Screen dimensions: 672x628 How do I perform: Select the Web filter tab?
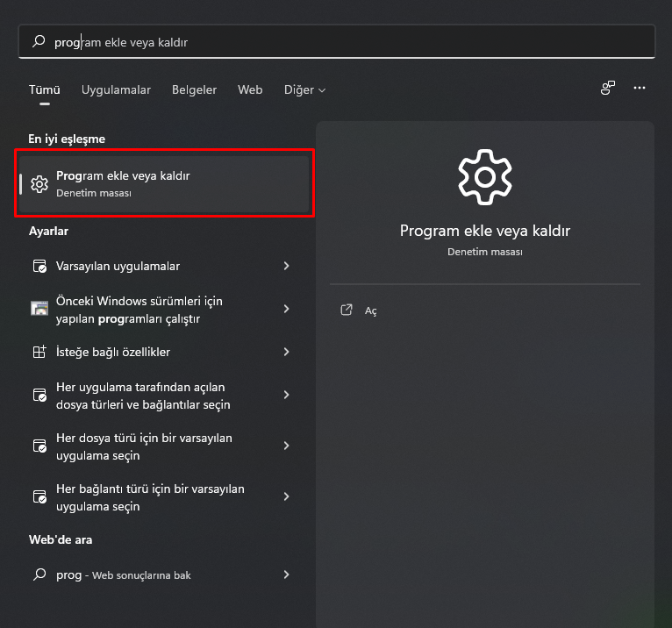(x=250, y=89)
